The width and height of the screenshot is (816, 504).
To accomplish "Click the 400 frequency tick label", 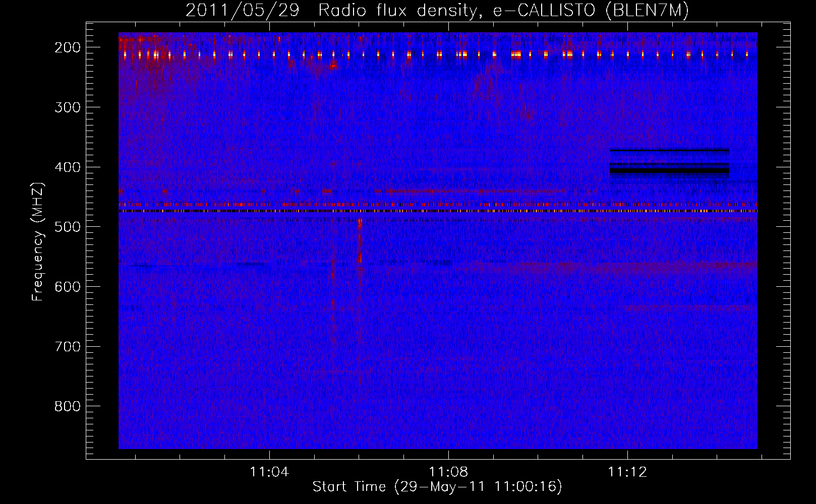I will pos(68,167).
